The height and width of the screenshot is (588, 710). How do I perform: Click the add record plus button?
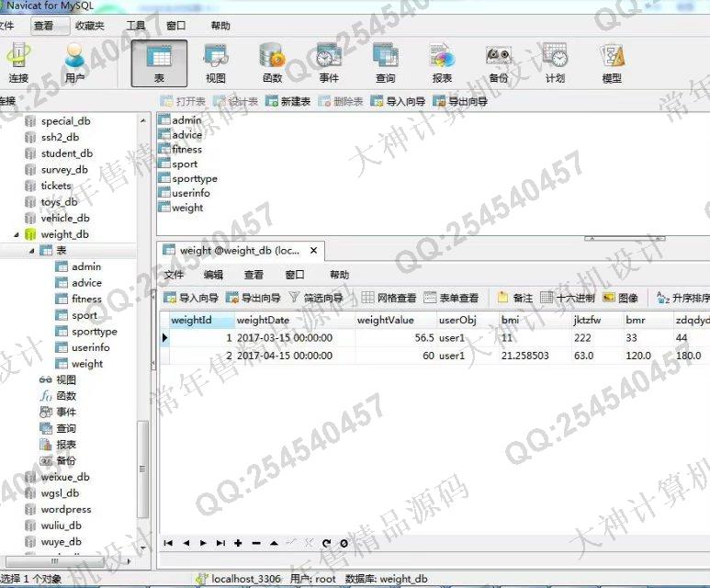point(238,543)
